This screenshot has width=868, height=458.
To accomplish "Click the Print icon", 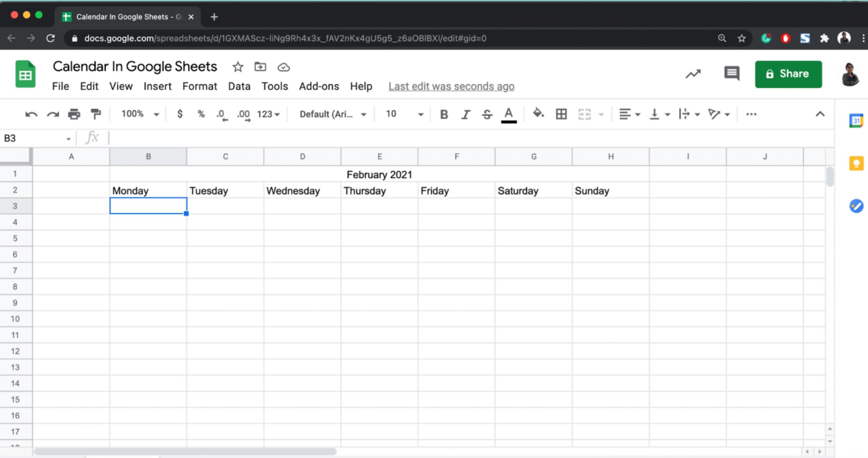I will click(74, 114).
